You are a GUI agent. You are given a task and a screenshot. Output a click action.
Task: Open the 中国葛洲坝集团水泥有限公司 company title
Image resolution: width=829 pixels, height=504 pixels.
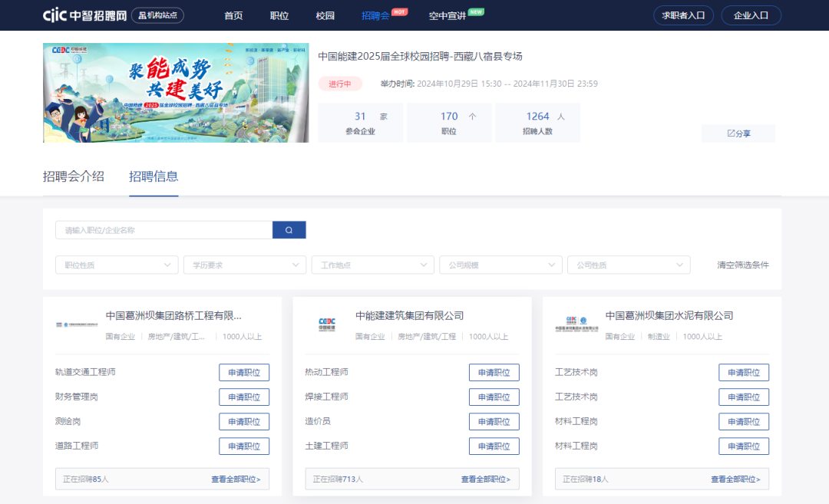(669, 316)
